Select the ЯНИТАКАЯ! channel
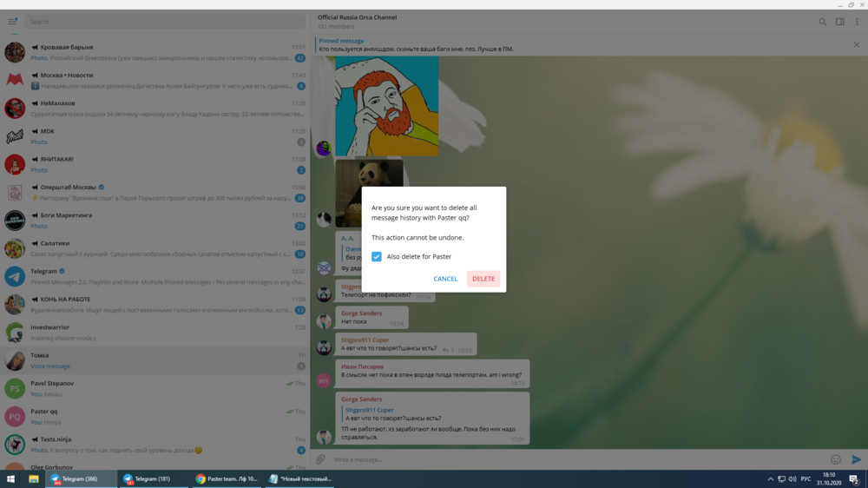This screenshot has height=488, width=868. pos(155,164)
